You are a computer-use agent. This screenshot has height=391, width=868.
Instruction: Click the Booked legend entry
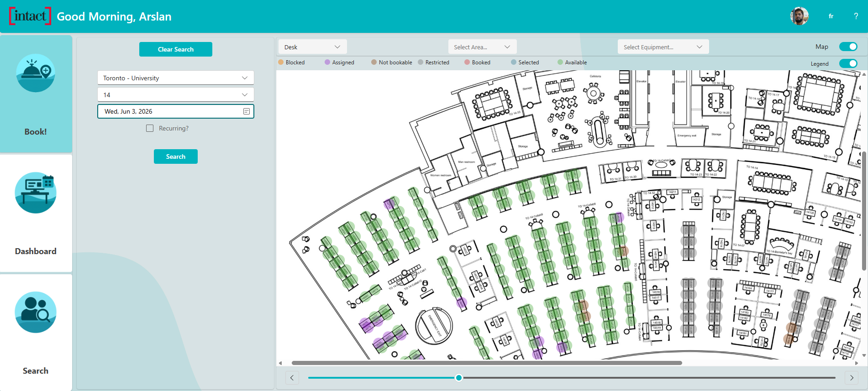click(x=478, y=62)
